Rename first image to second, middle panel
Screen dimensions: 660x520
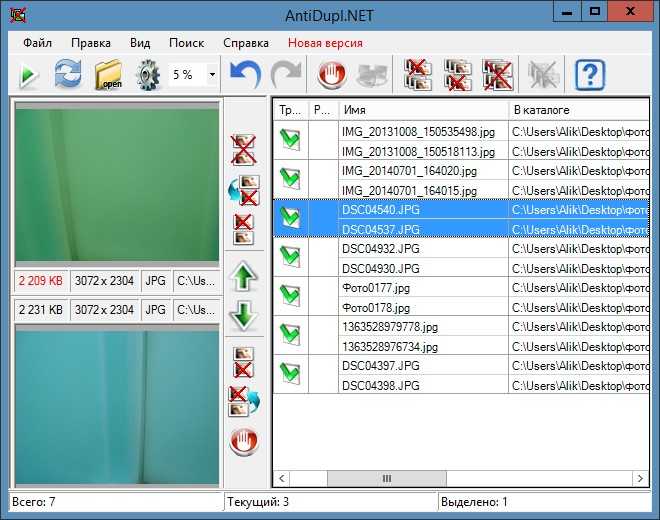(x=244, y=190)
